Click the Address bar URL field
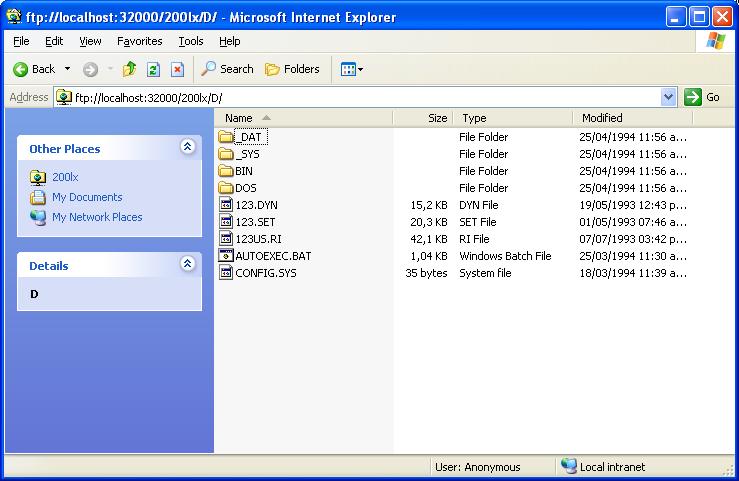Viewport: 739px width, 481px height. click(x=360, y=97)
